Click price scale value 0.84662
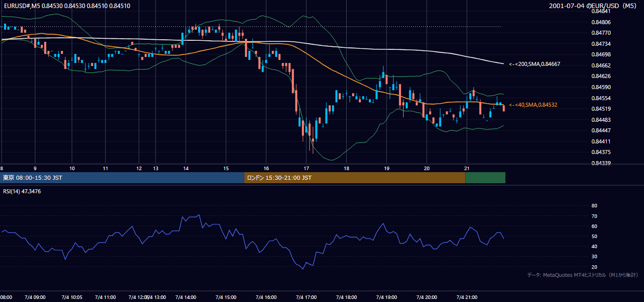The height and width of the screenshot is (302, 644). tap(601, 65)
